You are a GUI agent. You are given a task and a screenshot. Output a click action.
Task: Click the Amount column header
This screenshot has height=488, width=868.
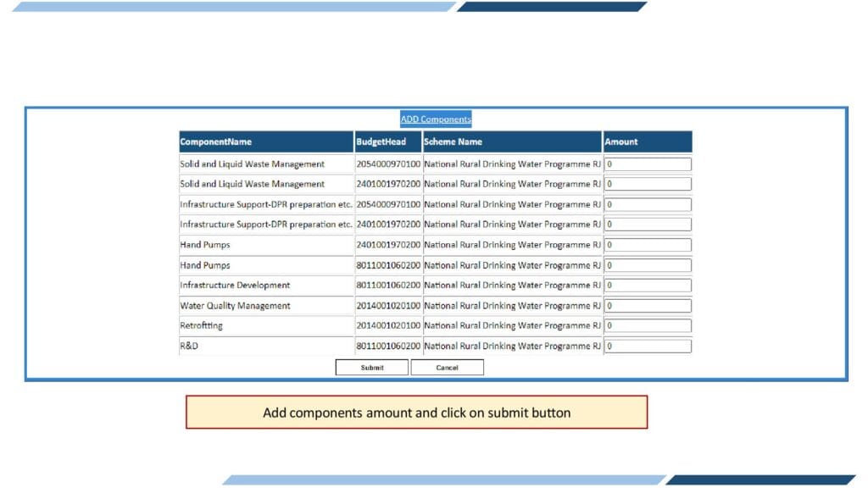point(620,141)
